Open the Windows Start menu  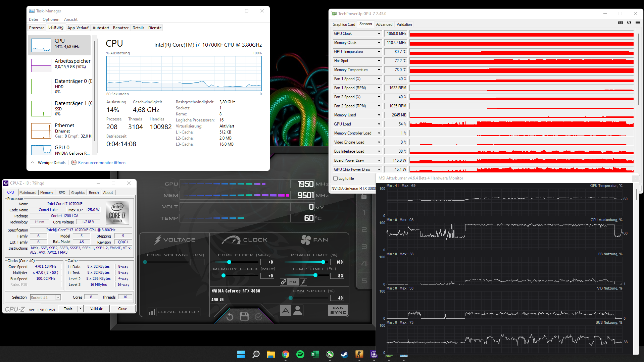(241, 354)
